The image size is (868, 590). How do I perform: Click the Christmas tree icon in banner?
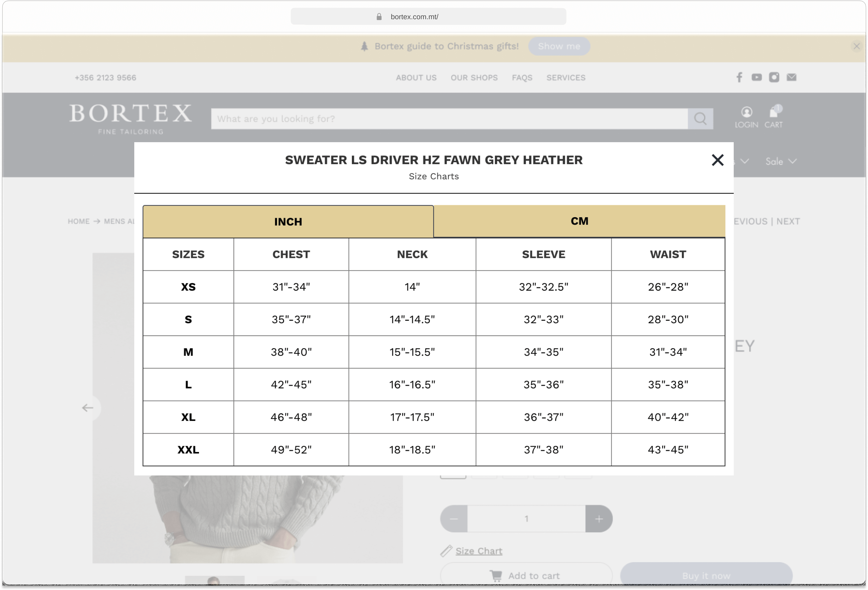coord(364,46)
